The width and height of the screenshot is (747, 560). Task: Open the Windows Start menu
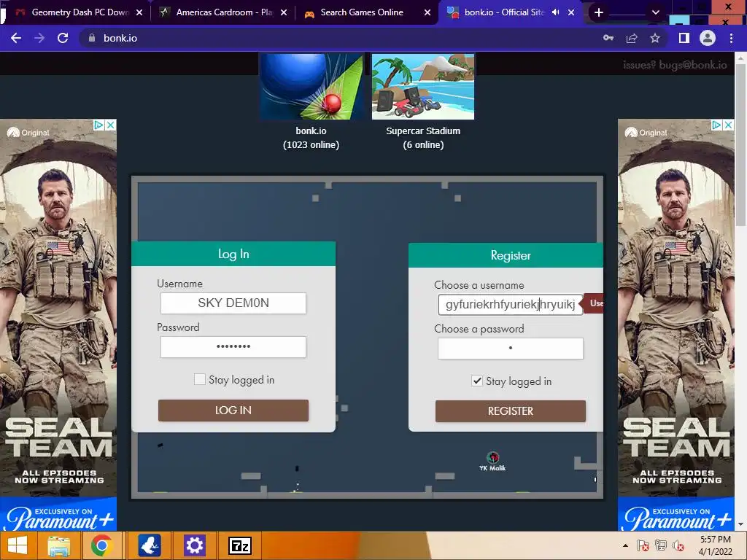tap(18, 545)
